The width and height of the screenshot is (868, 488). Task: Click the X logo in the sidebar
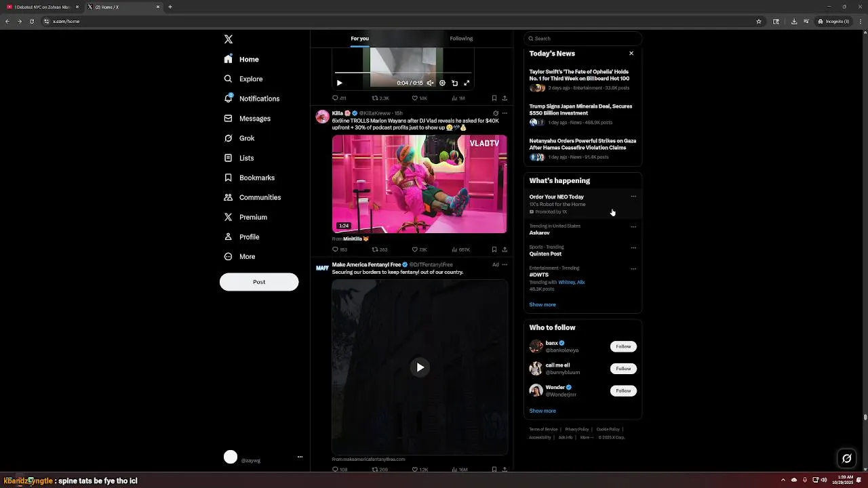(229, 39)
